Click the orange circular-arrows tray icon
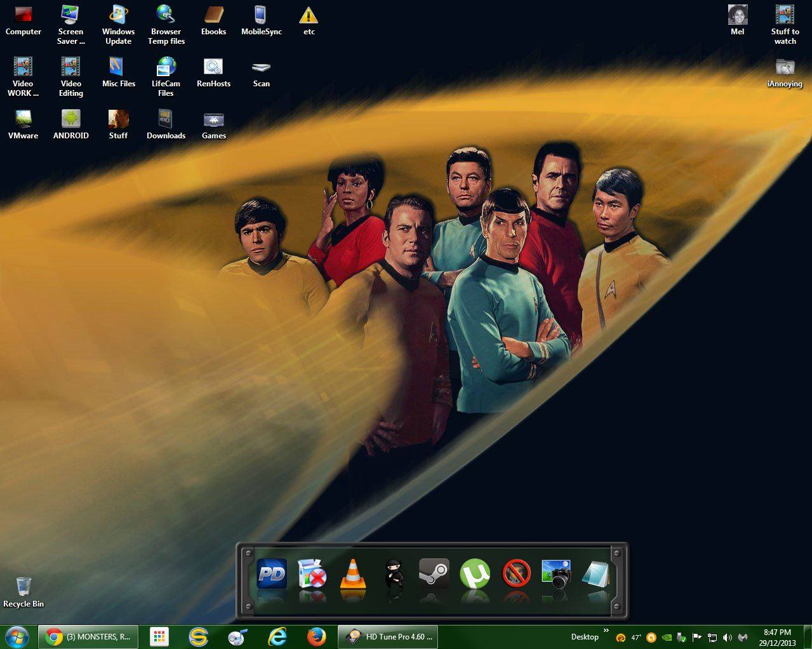 click(621, 638)
